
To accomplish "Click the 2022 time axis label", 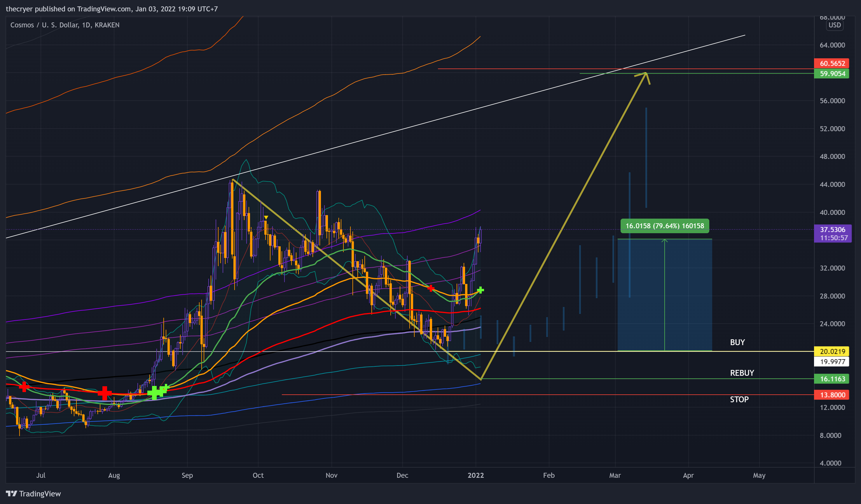I will point(476,475).
